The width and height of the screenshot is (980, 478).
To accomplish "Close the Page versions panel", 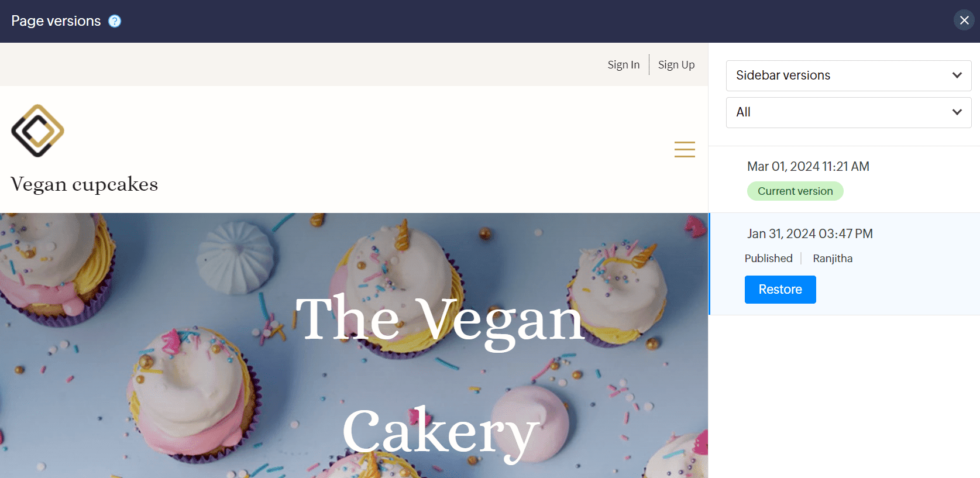I will pyautogui.click(x=964, y=20).
